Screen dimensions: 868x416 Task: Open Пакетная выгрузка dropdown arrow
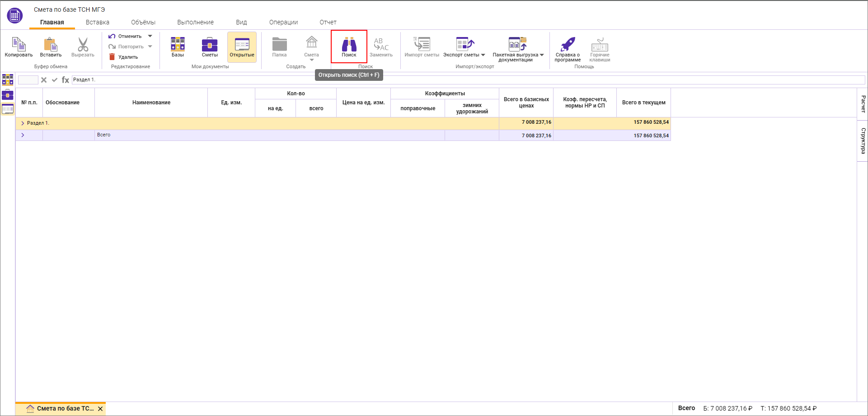point(542,55)
